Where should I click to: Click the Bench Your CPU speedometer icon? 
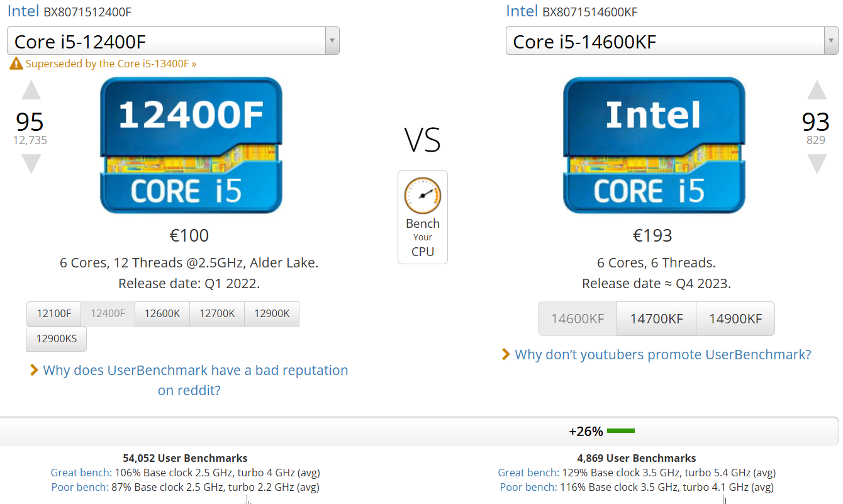click(422, 196)
